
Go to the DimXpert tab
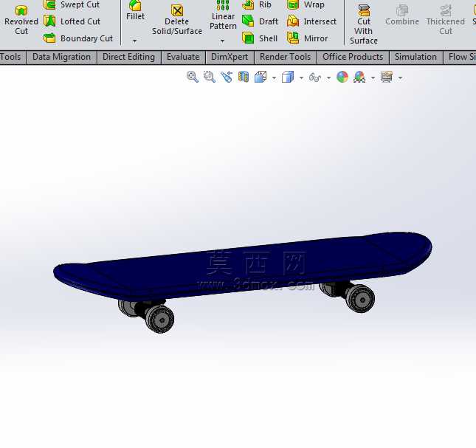point(230,57)
